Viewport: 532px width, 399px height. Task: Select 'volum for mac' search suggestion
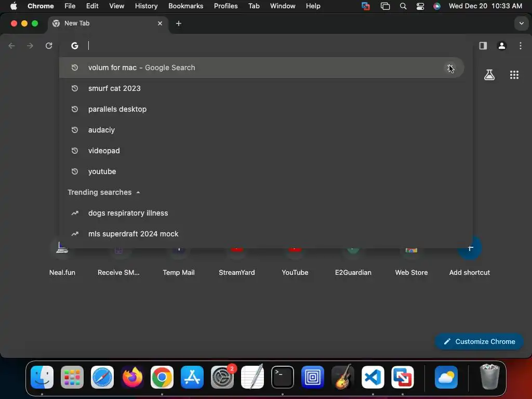[x=261, y=68]
